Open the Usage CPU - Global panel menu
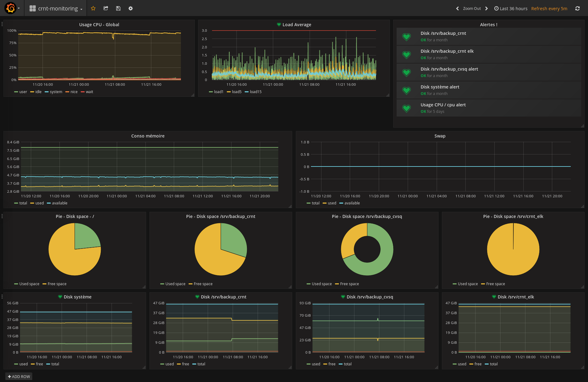The height and width of the screenshot is (382, 588). coord(99,25)
